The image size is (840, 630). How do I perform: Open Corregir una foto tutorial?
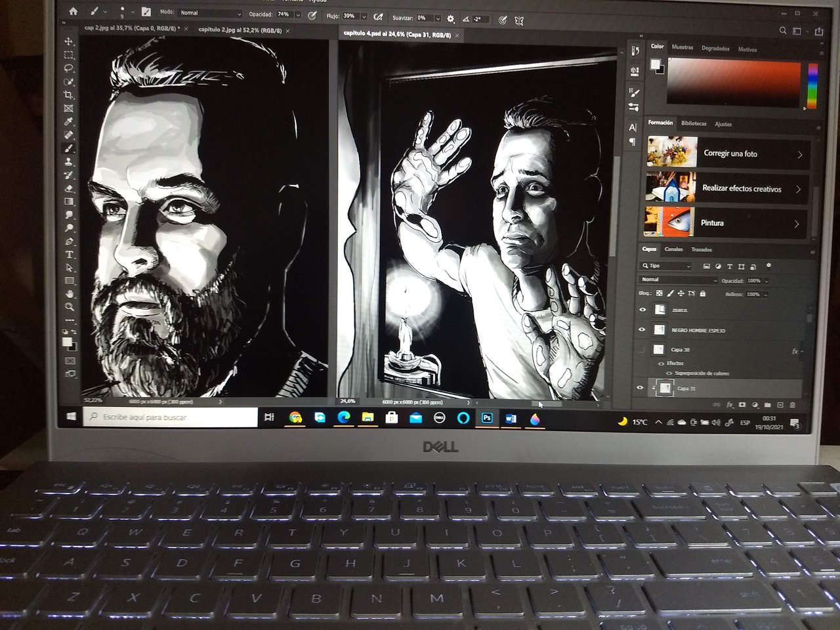(727, 153)
